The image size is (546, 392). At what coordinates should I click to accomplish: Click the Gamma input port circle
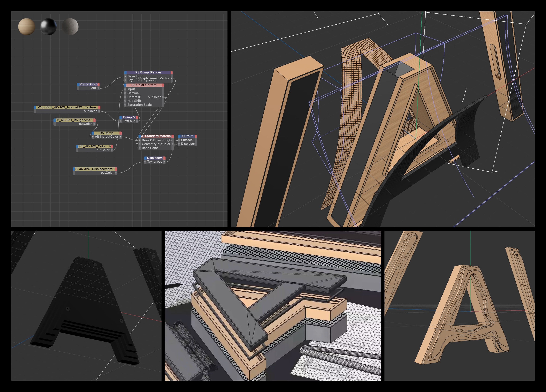pyautogui.click(x=125, y=93)
